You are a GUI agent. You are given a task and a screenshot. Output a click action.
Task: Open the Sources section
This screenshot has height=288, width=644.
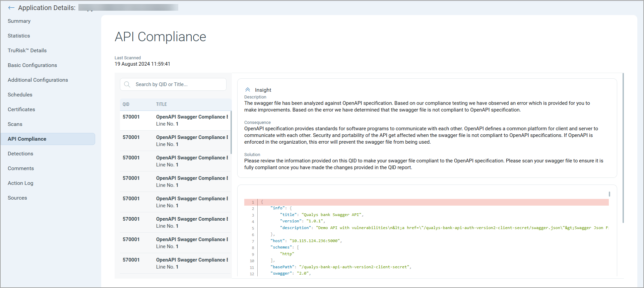pos(17,198)
